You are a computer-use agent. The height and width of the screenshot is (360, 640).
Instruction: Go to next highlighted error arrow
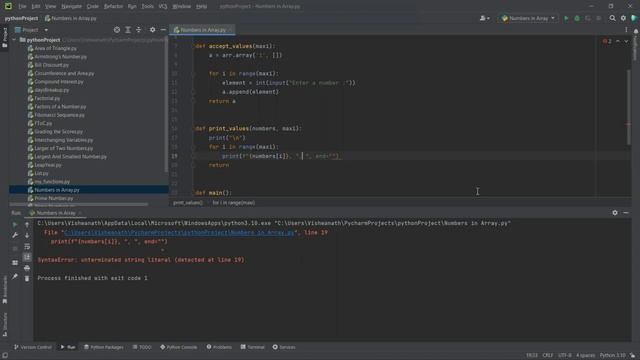(x=626, y=41)
